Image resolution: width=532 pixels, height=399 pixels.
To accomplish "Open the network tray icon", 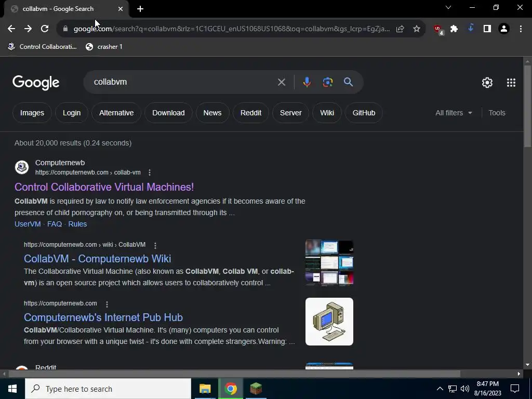I will coord(453,389).
